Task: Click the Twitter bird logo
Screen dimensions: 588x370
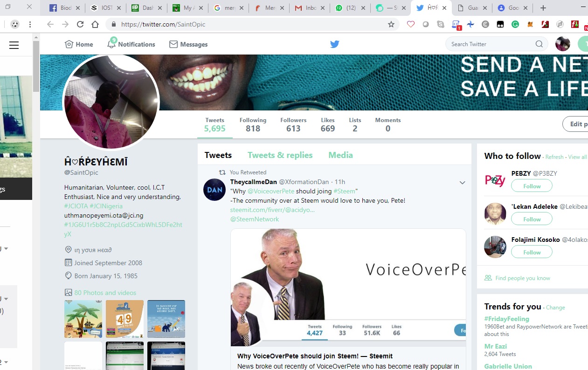Action: [x=334, y=44]
